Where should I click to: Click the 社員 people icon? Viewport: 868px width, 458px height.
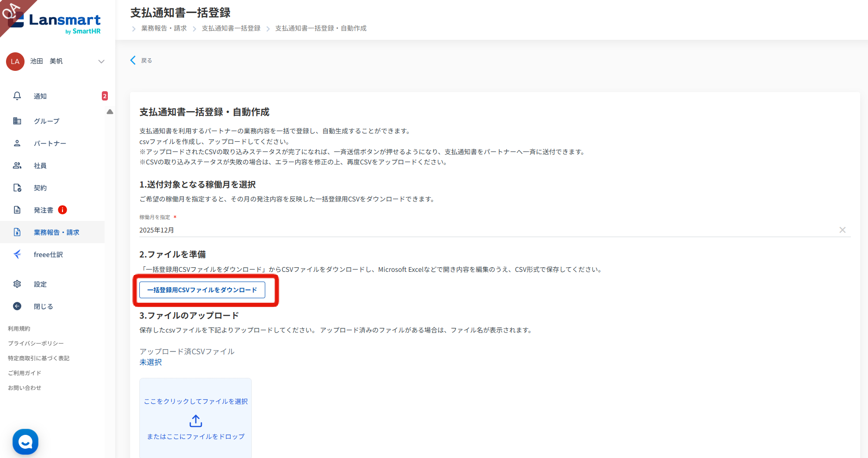pyautogui.click(x=17, y=165)
